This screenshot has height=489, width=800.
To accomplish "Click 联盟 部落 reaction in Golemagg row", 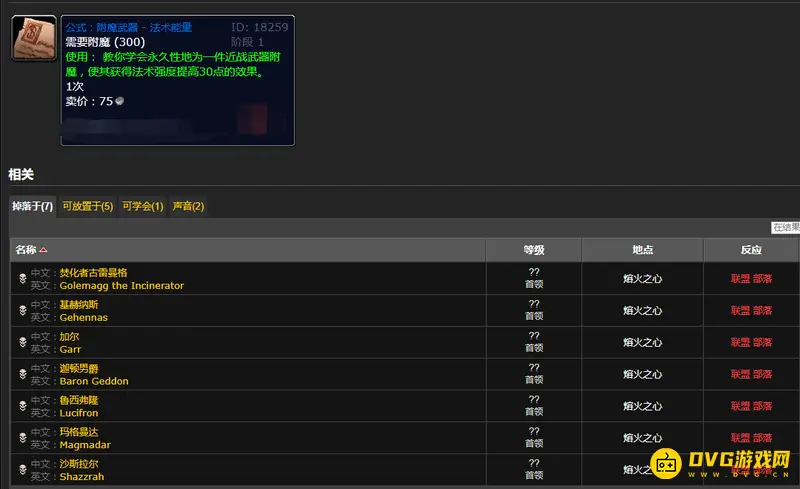I will (751, 279).
